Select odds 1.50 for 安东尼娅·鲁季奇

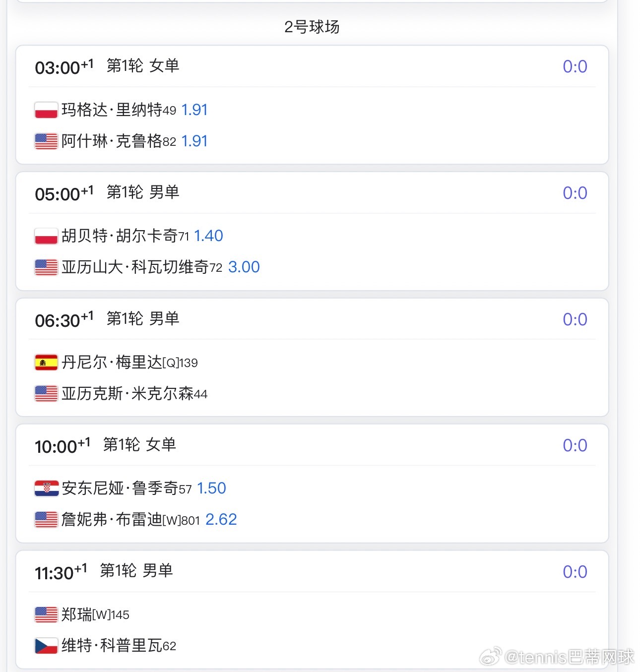(211, 488)
